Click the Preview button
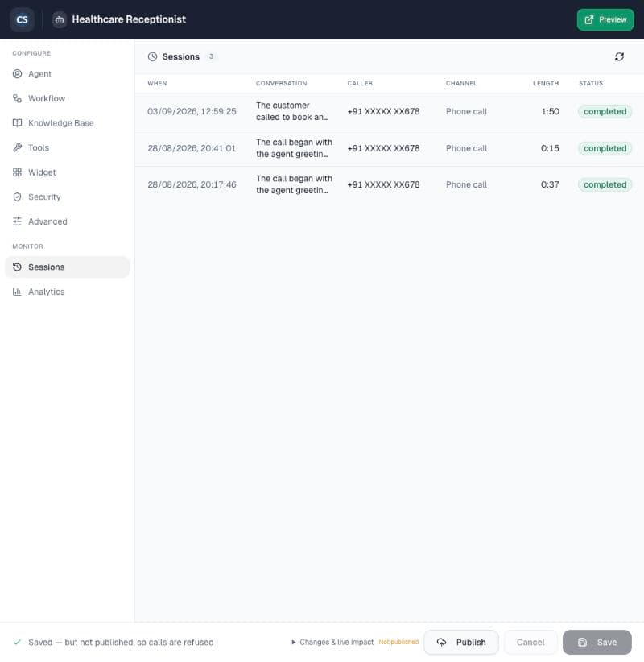644x662 pixels. point(605,19)
